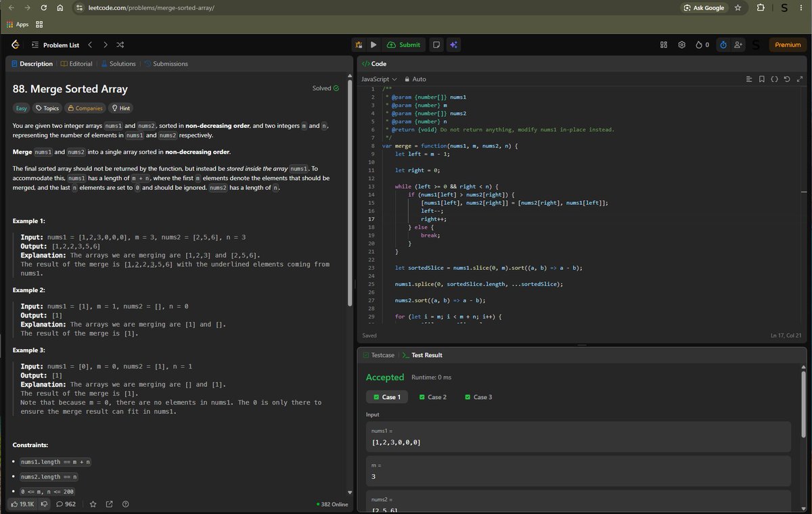Expand the Companies tag
The width and height of the screenshot is (812, 514).
(85, 108)
